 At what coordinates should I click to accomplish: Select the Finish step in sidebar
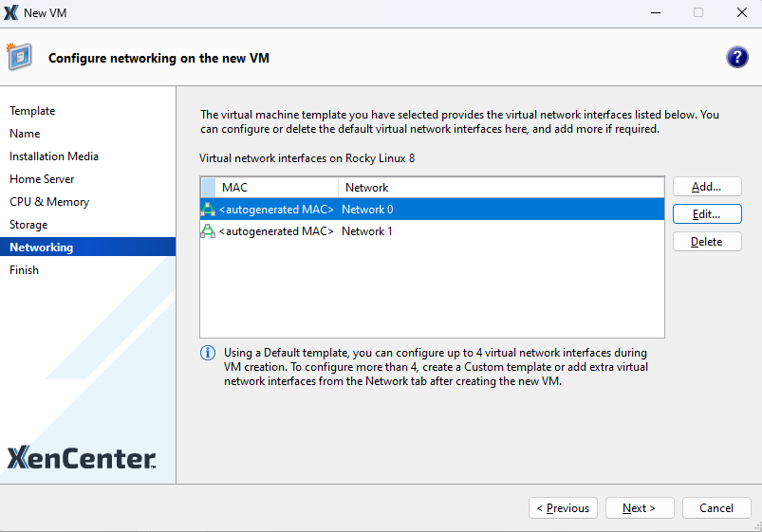pyautogui.click(x=25, y=270)
